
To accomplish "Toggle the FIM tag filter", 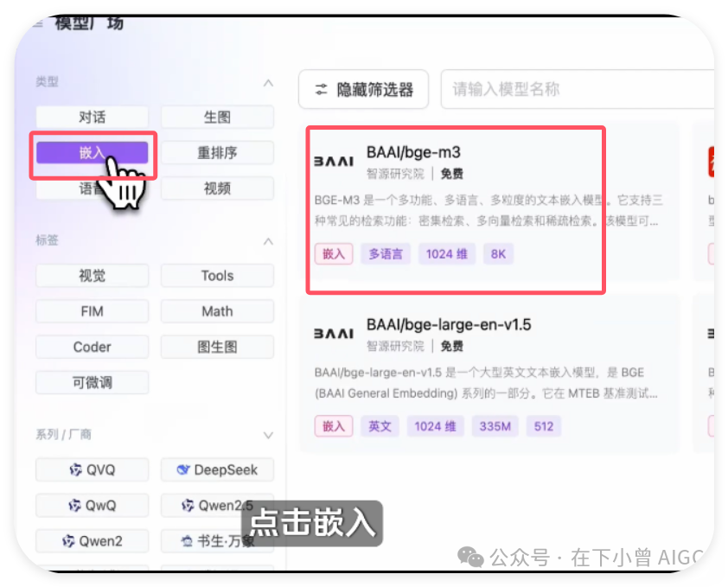I will click(92, 311).
